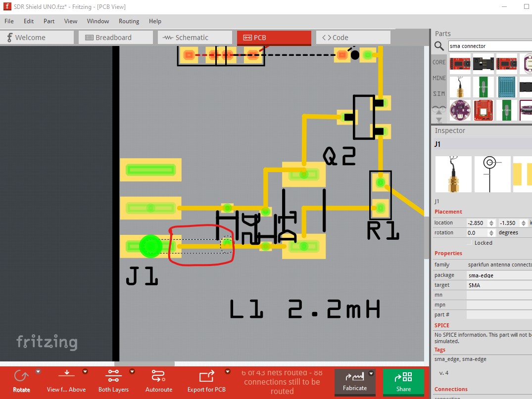The width and height of the screenshot is (532, 399).
Task: Pick the SMA cable connector part thumbnail
Action: 460,87
